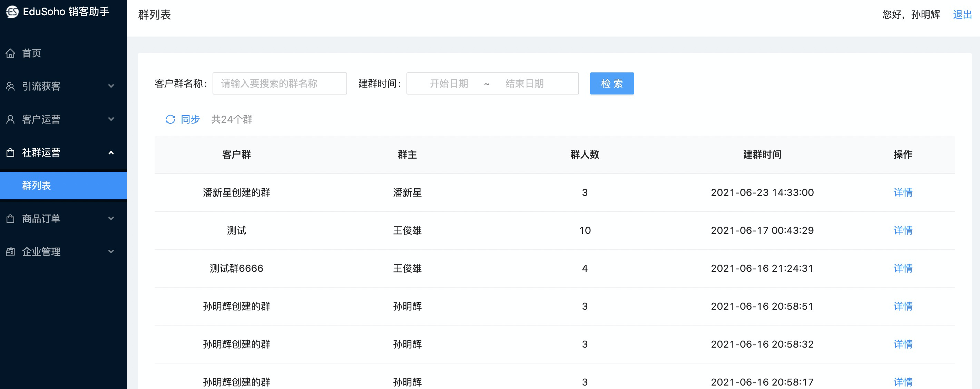Click owner 王俊雄 in the 测试 row
The image size is (980, 389).
(x=407, y=230)
